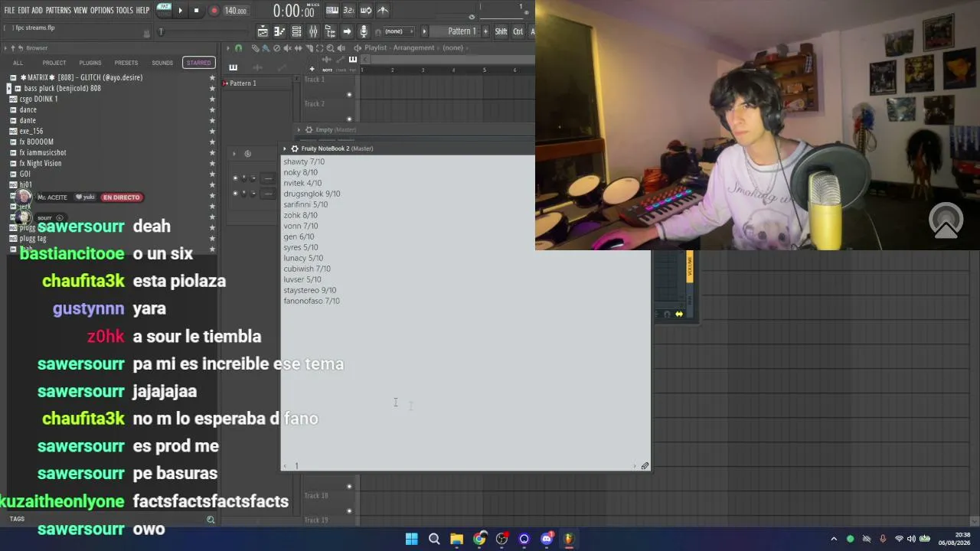
Task: Click the Ctrl key button
Action: pos(518,31)
